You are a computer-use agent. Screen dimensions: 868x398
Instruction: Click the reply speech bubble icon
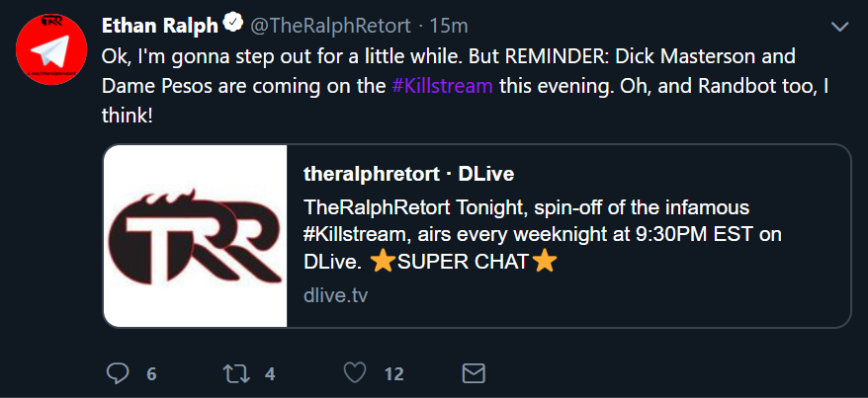pyautogui.click(x=117, y=373)
